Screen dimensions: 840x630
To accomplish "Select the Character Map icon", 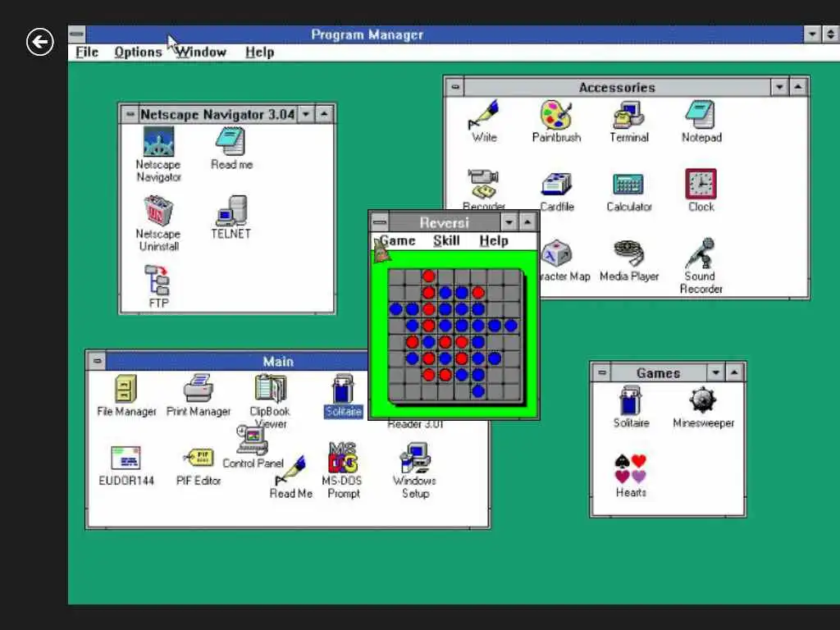I will (x=557, y=253).
